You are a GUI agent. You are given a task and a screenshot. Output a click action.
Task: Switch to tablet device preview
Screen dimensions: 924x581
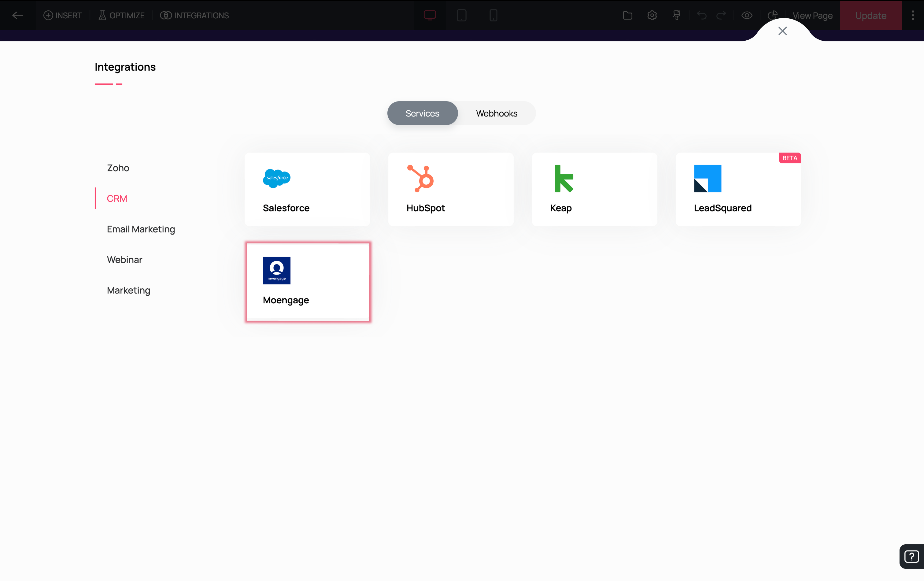point(462,15)
